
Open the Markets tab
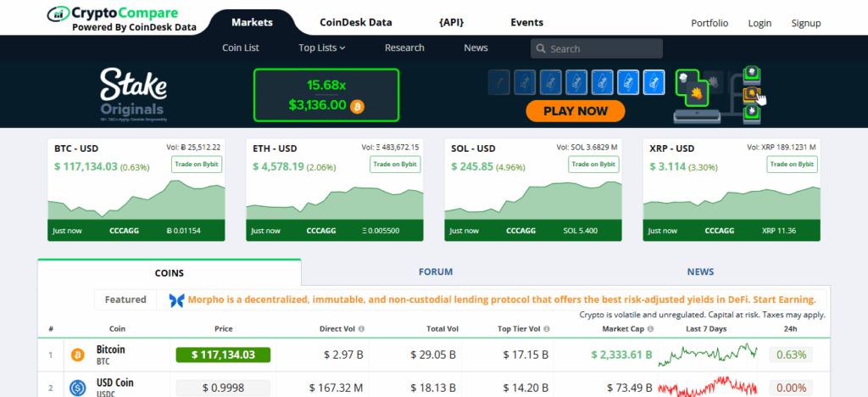tap(252, 23)
